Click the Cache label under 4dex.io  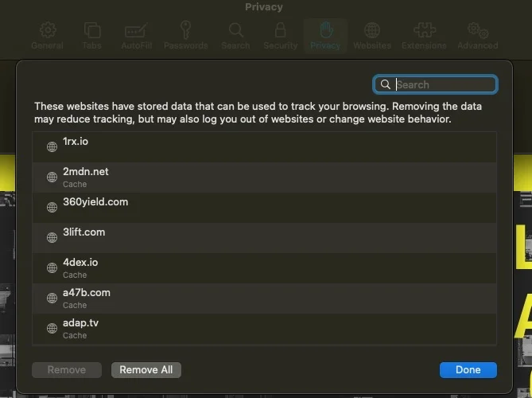coord(75,275)
